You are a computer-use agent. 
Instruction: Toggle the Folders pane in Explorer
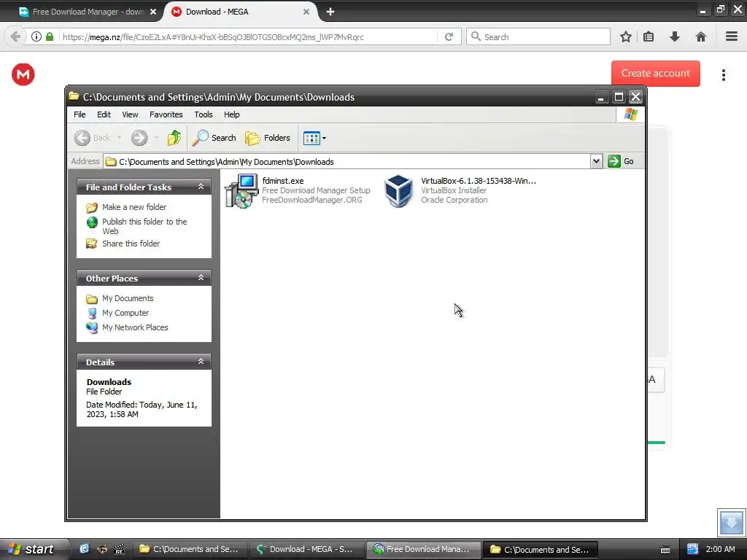tap(267, 138)
